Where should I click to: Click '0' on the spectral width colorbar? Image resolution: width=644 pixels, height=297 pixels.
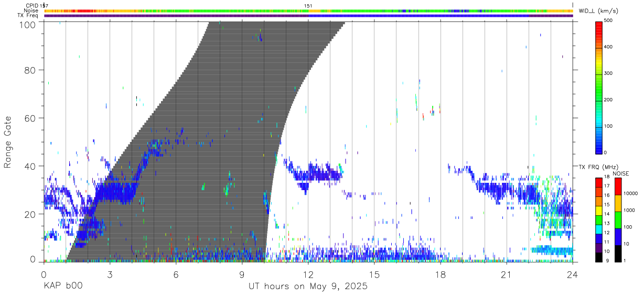tap(605, 152)
